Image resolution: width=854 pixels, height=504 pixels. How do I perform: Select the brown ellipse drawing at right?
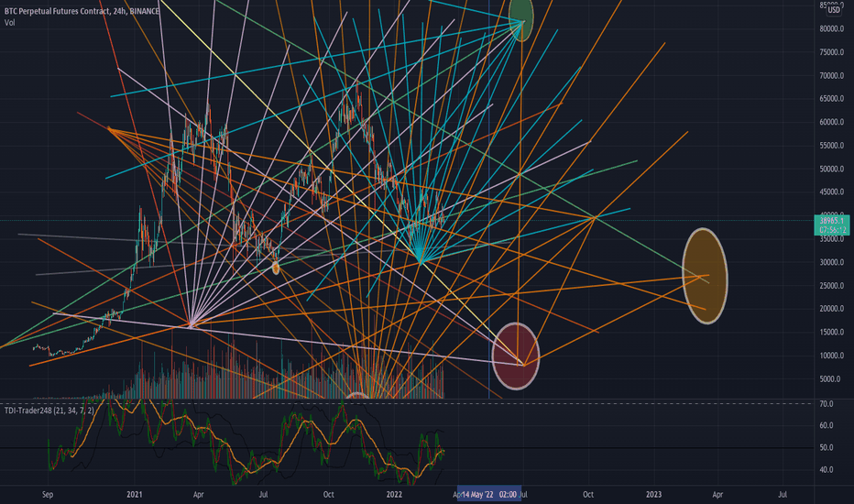[705, 276]
